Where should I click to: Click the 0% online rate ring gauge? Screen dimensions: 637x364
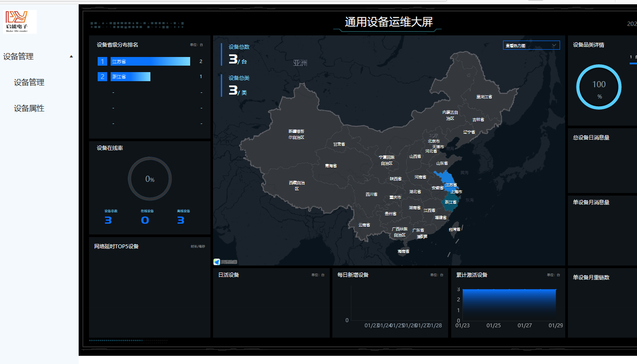click(x=150, y=178)
